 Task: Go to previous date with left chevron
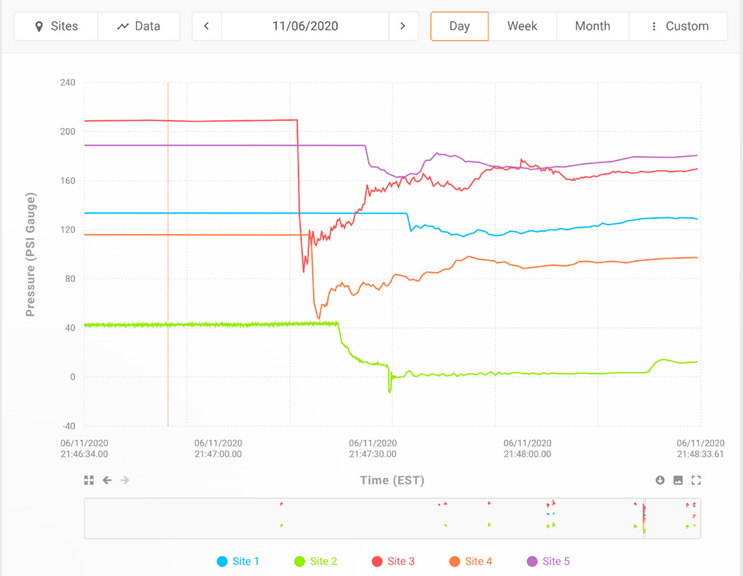[x=207, y=26]
